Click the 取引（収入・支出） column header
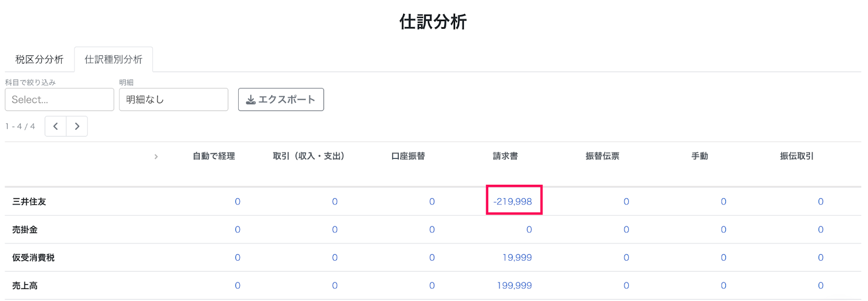Viewport: 868px width, 301px height. (x=309, y=156)
